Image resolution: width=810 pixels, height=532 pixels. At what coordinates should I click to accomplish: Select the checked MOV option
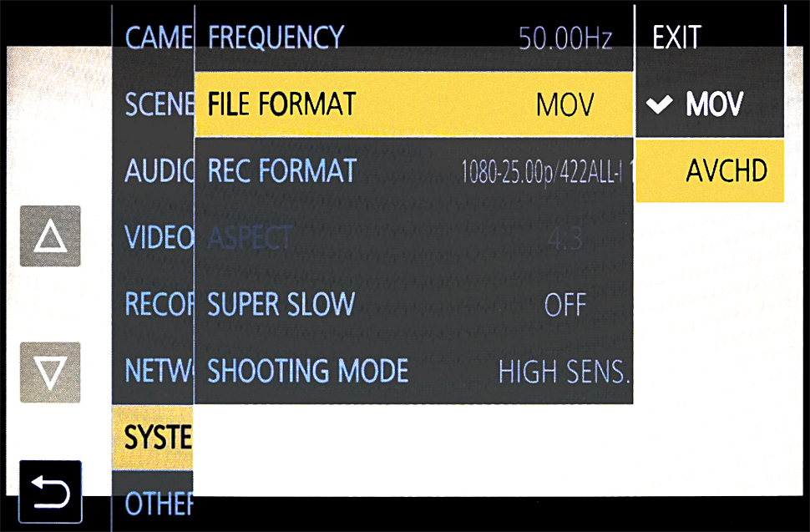pos(710,104)
